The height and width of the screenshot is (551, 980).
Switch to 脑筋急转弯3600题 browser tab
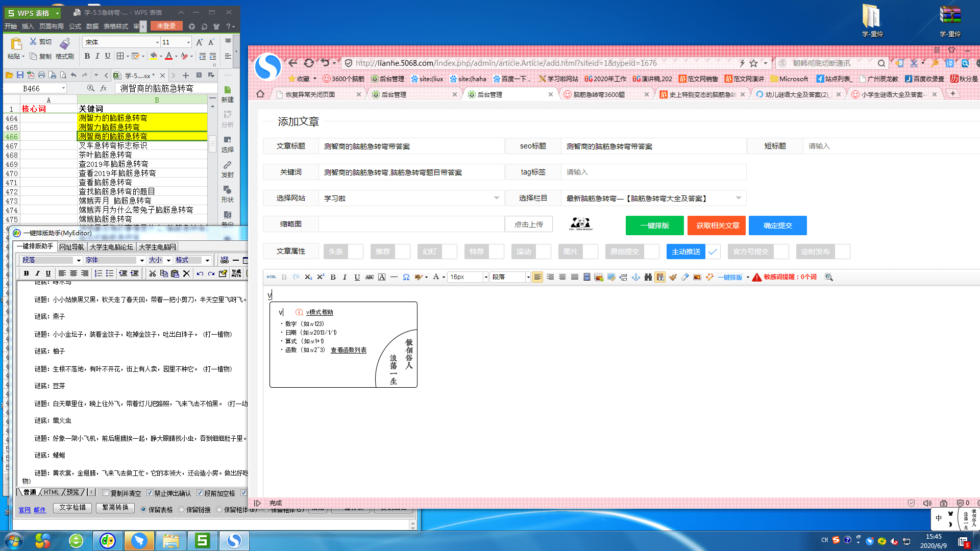[x=598, y=94]
